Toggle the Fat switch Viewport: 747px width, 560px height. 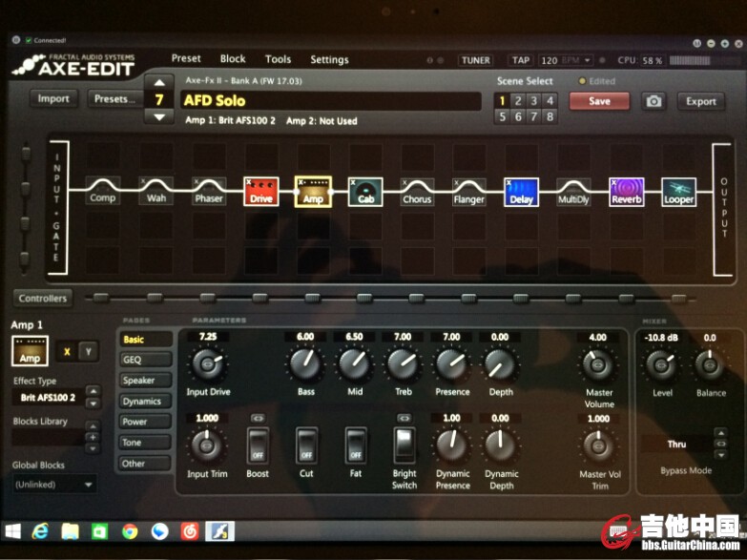[355, 444]
